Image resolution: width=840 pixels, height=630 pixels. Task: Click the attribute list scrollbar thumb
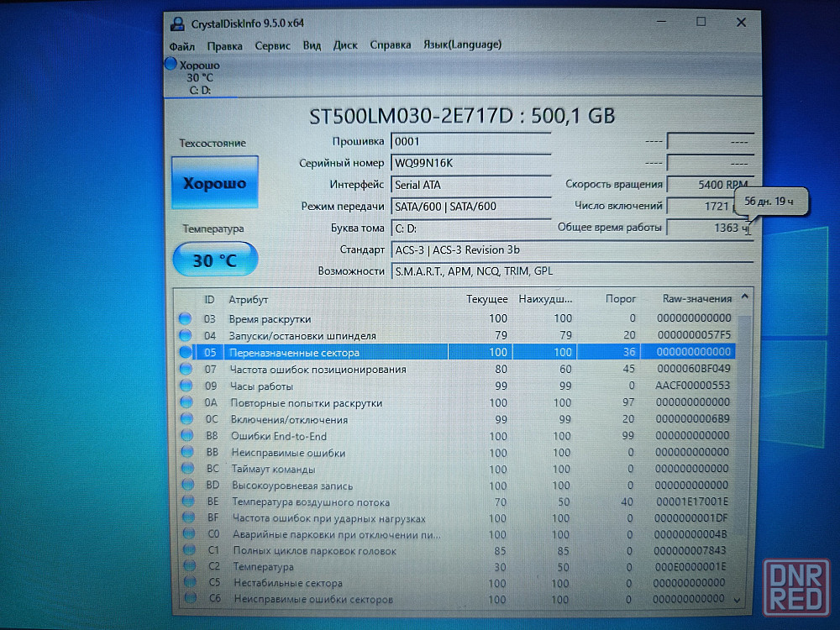click(742, 423)
